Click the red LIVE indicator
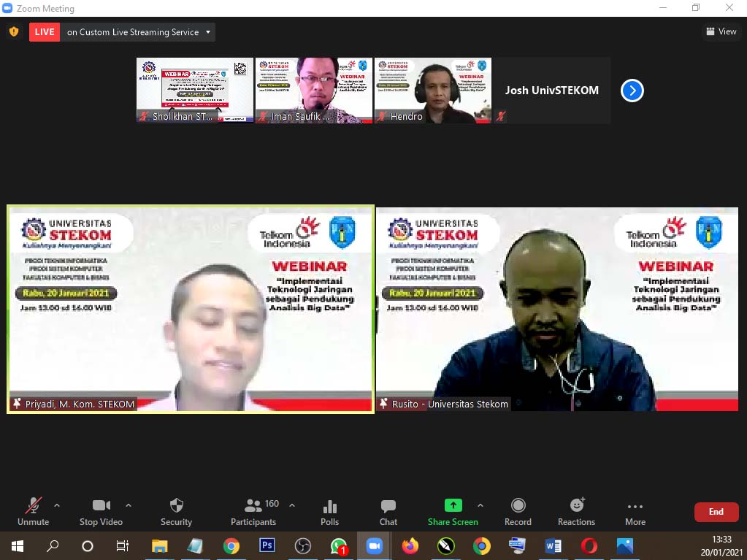Screen dimensions: 747x560 pyautogui.click(x=45, y=32)
